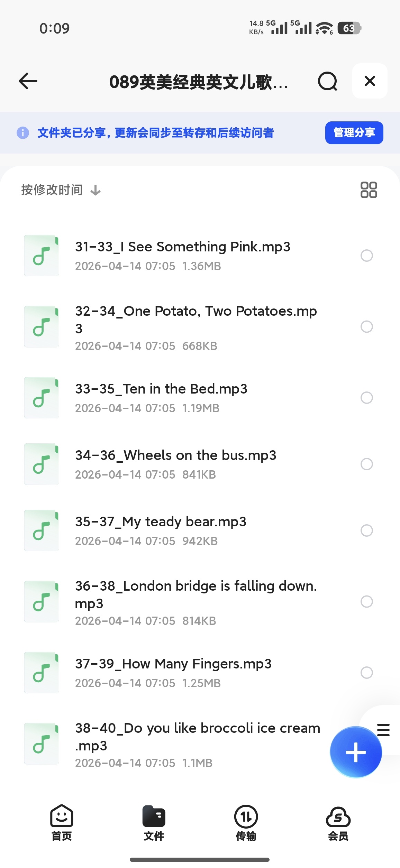400x868 pixels.
Task: Tap the info icon in share banner
Action: (23, 133)
